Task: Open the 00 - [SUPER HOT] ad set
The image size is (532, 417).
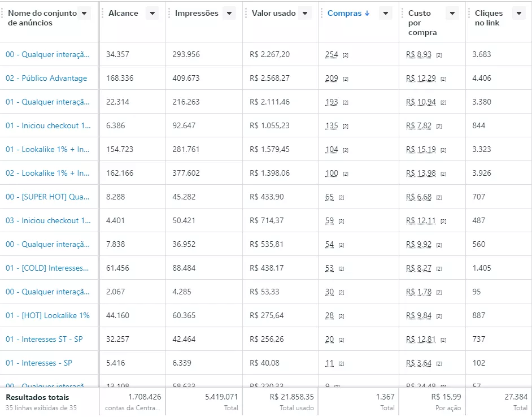Action: point(47,197)
